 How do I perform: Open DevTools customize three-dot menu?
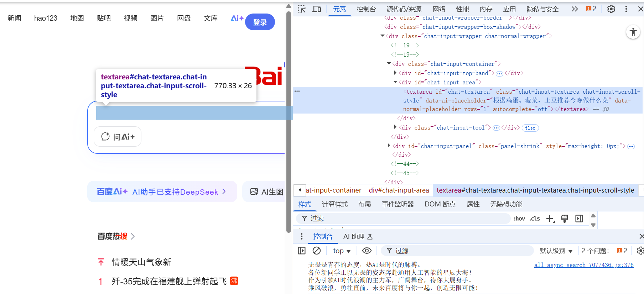pos(626,9)
